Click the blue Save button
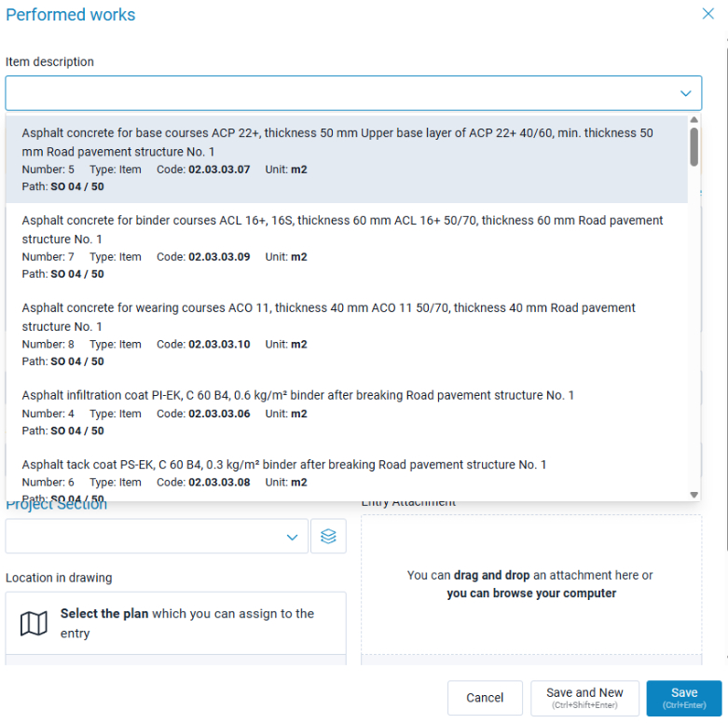 click(684, 698)
